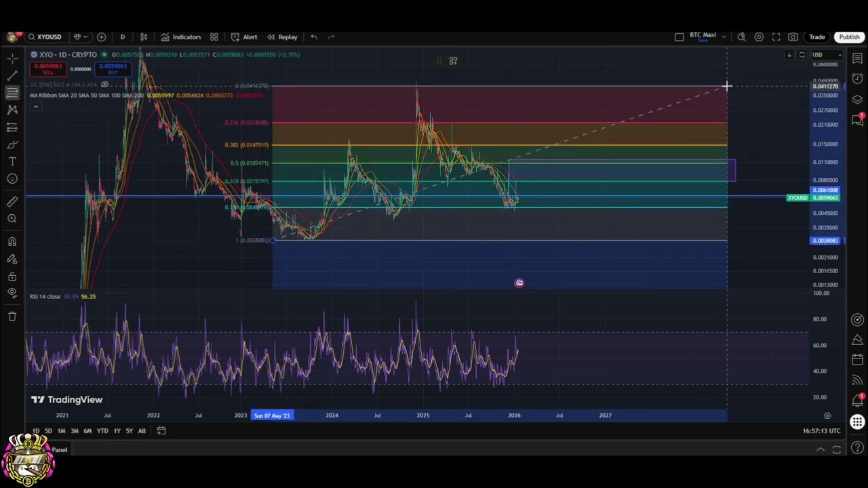Open chart settings hexagon icon
This screenshot has width=868, height=488.
(x=759, y=37)
